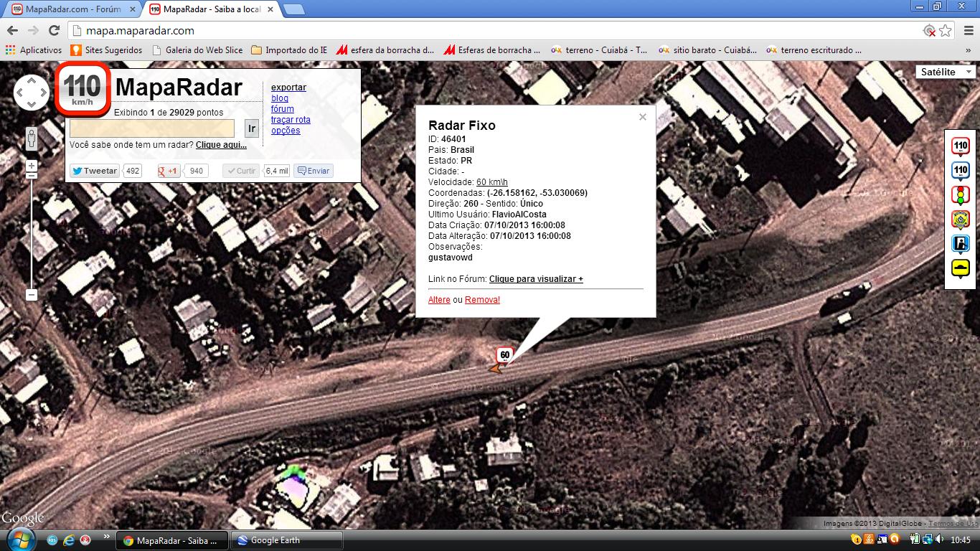Open Sites Sugeridos bookmark
Screen dimensions: 980x551
[106, 50]
